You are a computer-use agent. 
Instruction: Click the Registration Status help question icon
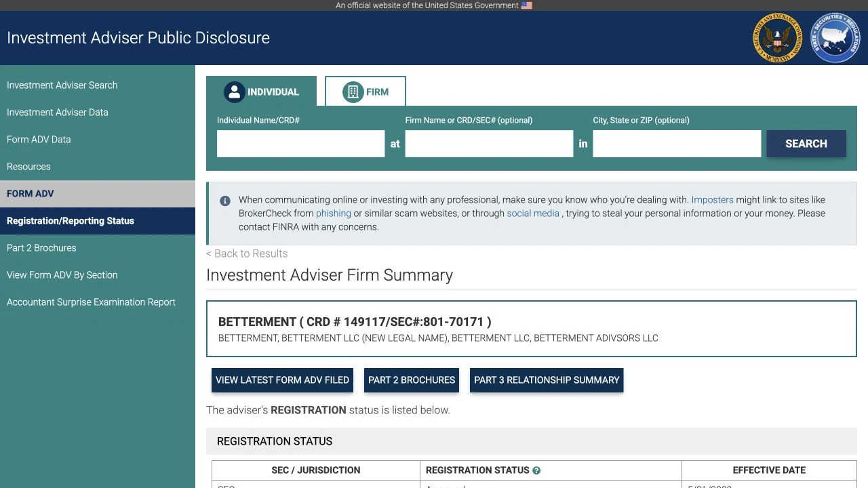point(536,470)
